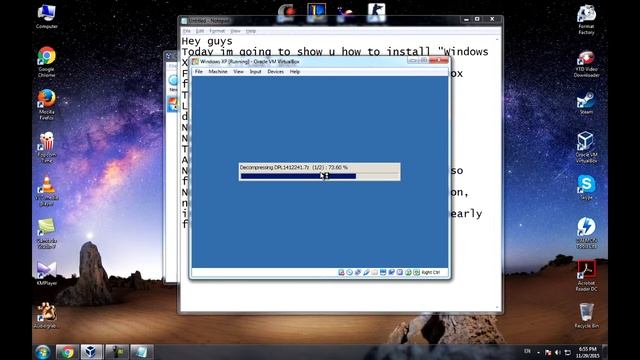Open the Computer desktop icon

[47, 17]
